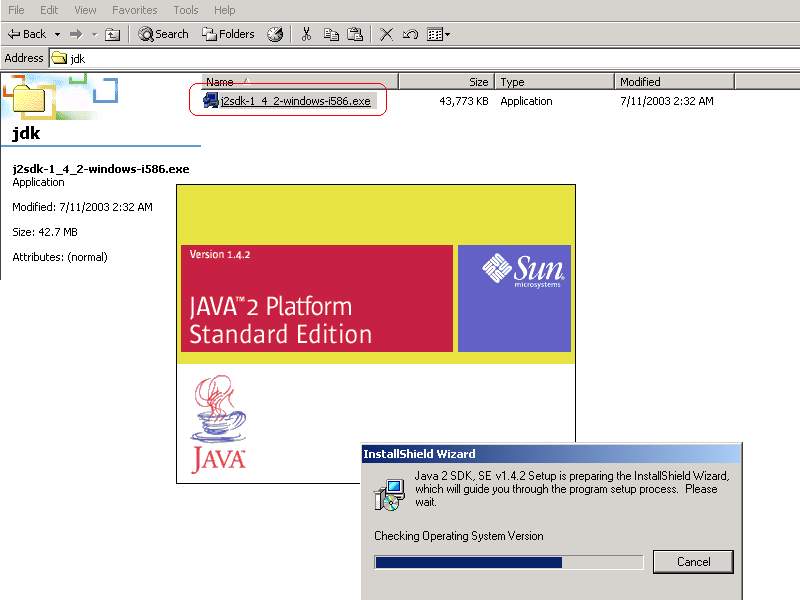Click the InstallShield setup progress bar
The width and height of the screenshot is (800, 600).
pyautogui.click(x=508, y=562)
